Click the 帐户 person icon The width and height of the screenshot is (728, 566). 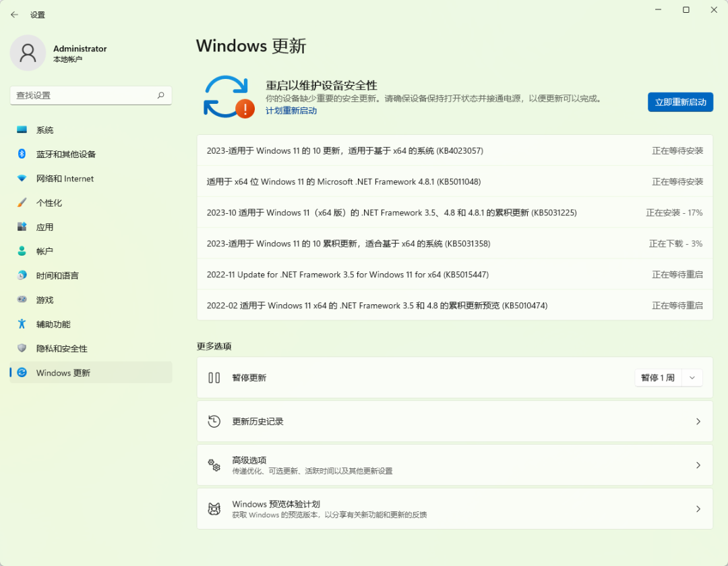tap(22, 251)
